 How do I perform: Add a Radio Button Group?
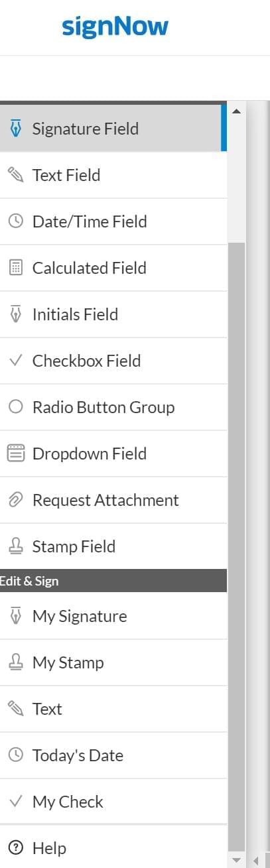coord(113,407)
